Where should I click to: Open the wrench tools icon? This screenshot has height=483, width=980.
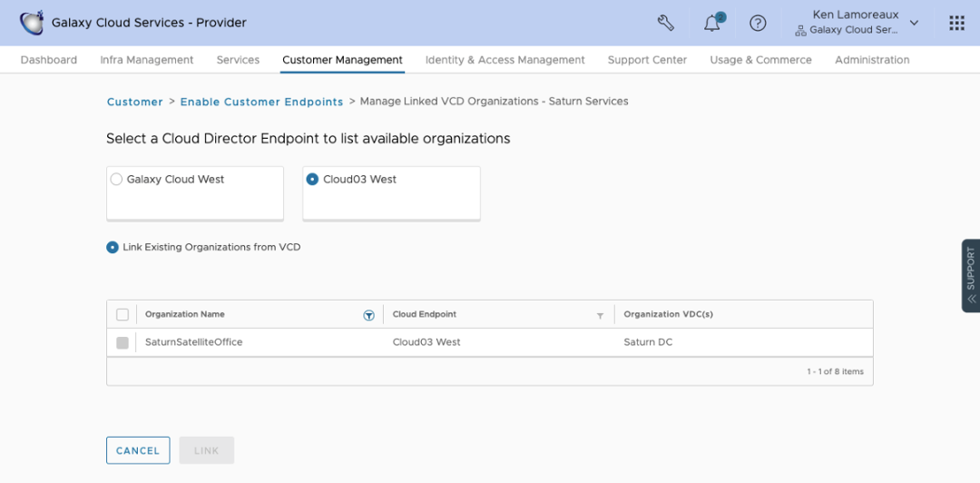coord(666,23)
